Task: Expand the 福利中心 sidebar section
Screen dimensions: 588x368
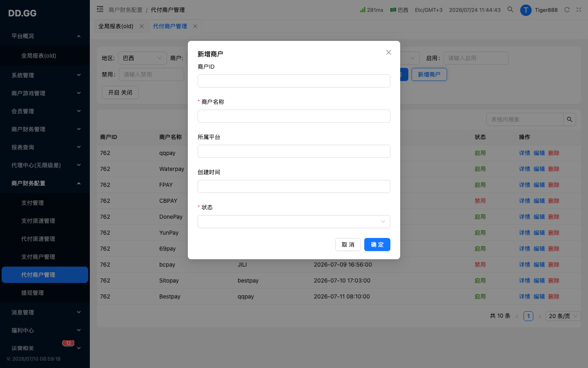Action: [x=45, y=330]
